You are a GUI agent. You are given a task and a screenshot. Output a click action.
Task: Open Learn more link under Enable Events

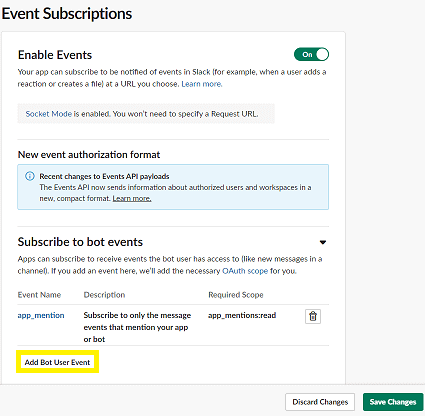[202, 84]
